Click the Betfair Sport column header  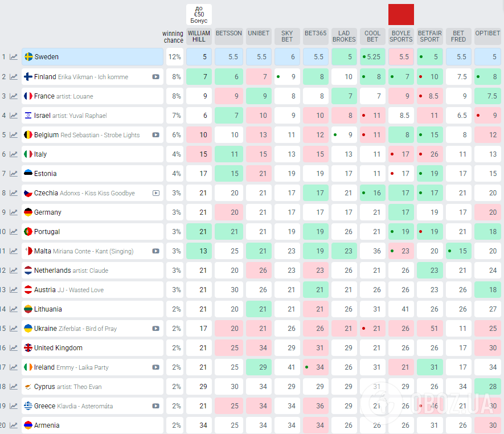429,36
